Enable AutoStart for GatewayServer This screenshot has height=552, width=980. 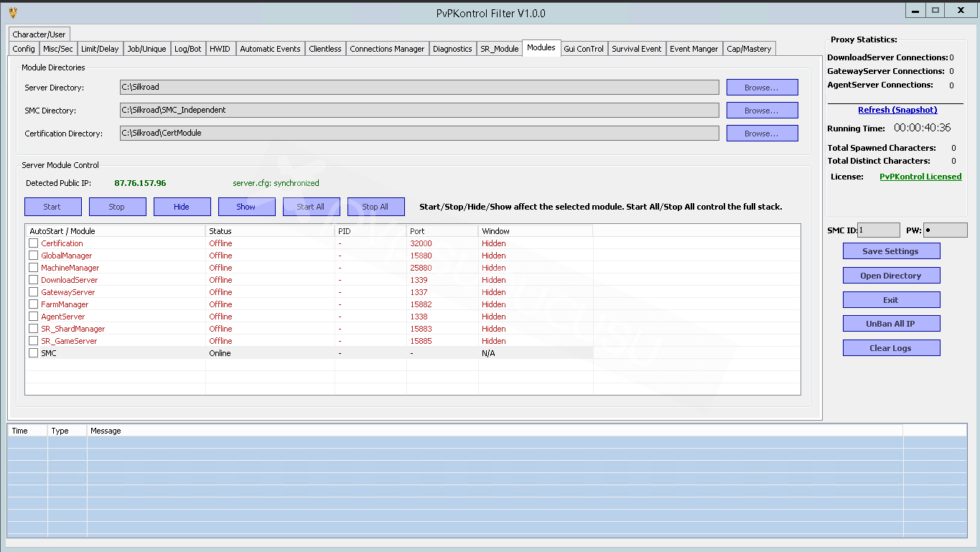[x=33, y=292]
